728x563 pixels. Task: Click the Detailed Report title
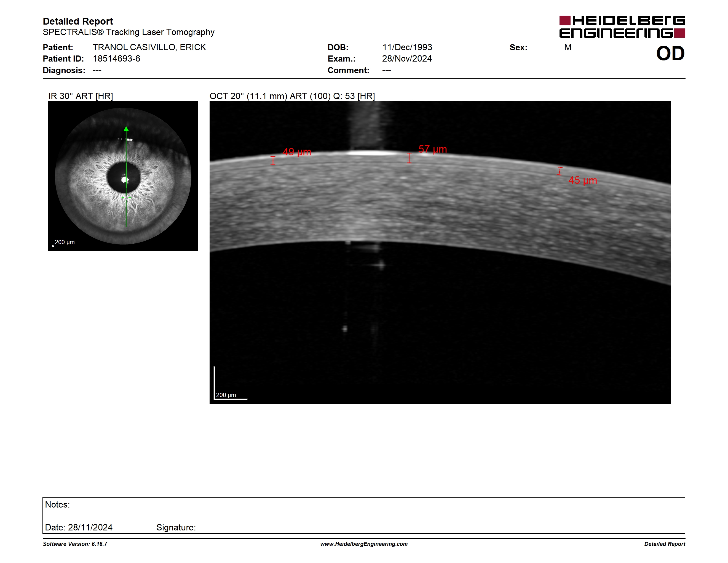pos(78,21)
